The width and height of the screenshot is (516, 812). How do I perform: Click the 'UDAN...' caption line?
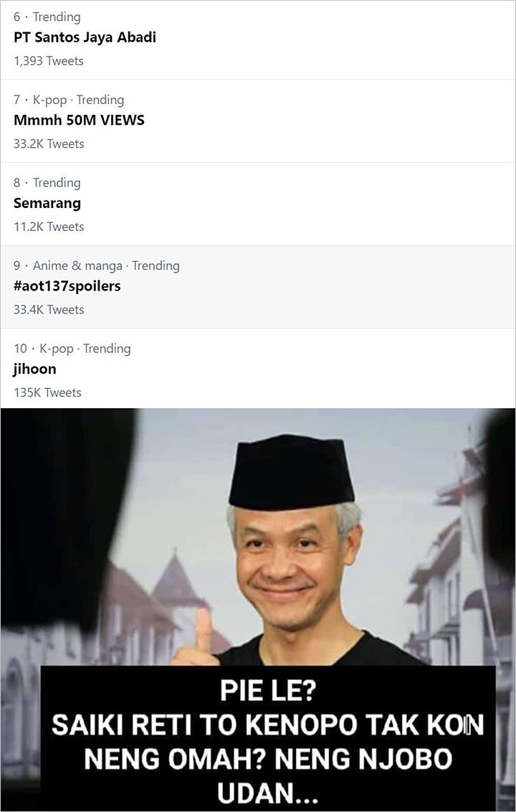[267, 793]
